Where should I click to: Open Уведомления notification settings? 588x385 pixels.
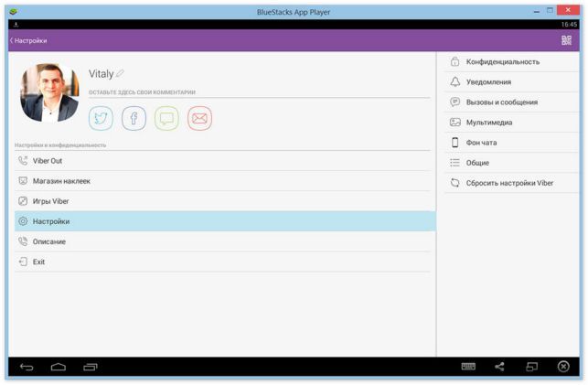511,82
